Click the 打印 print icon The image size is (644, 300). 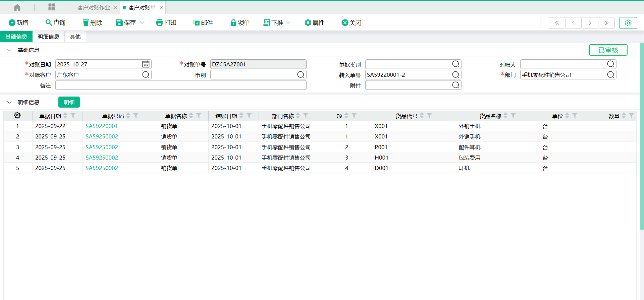click(159, 23)
